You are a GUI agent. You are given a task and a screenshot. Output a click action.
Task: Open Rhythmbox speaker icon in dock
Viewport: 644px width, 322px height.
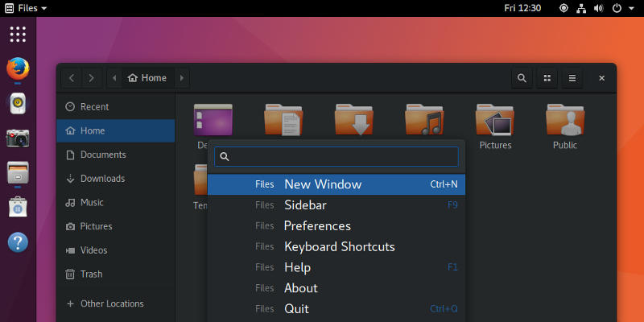(18, 104)
